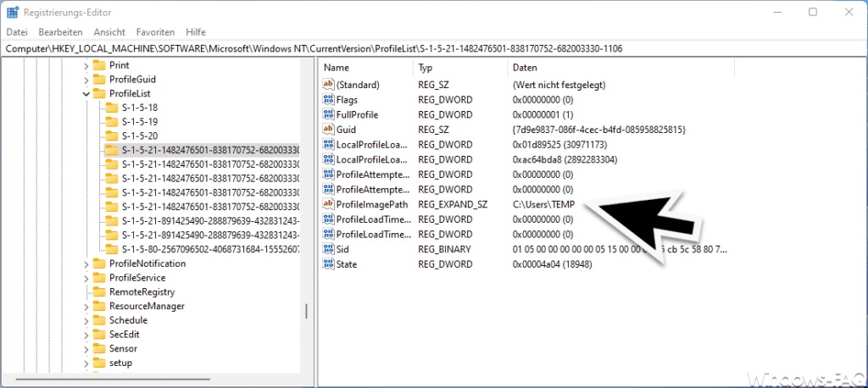Click the type cell 'REG_EXPAND_SZ'

coord(453,204)
